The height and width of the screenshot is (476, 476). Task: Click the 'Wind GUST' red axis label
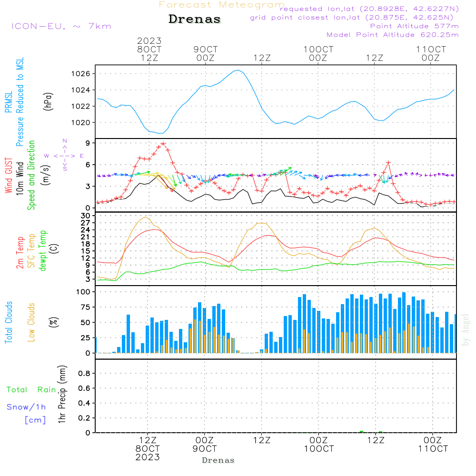[x=9, y=176]
